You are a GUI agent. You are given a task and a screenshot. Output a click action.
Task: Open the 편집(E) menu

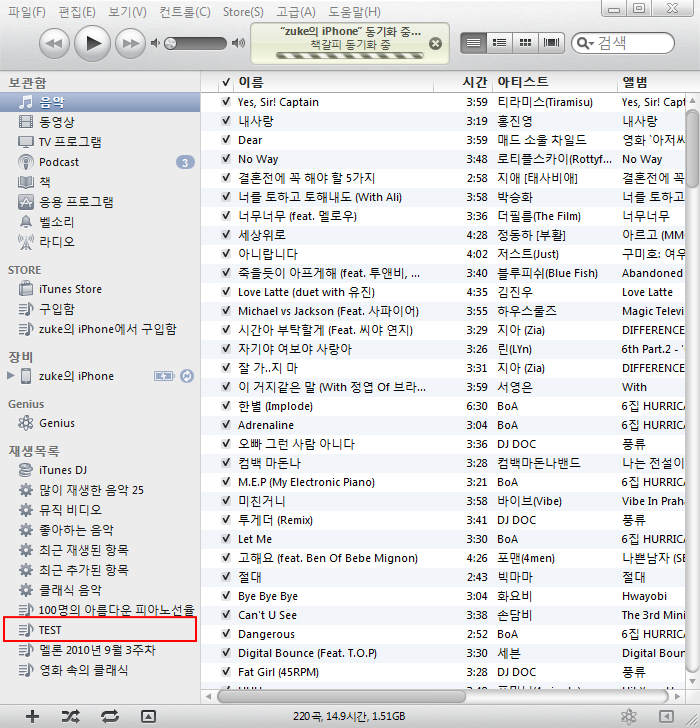point(77,12)
